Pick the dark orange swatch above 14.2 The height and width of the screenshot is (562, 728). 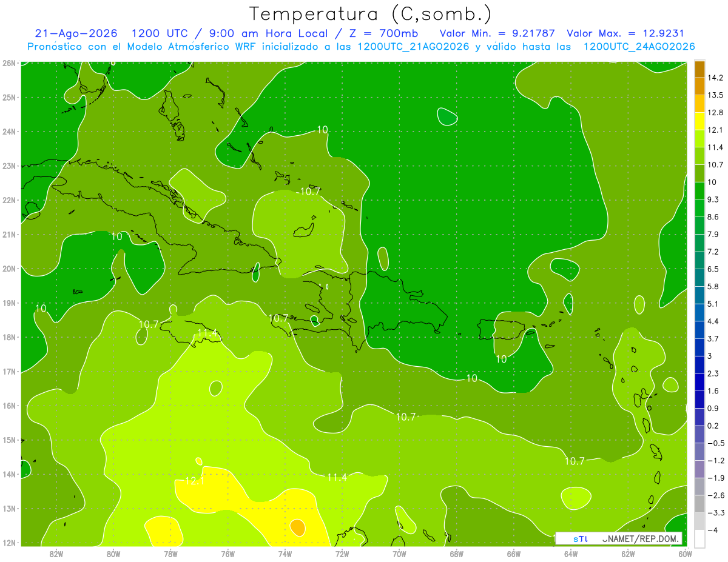pos(699,69)
